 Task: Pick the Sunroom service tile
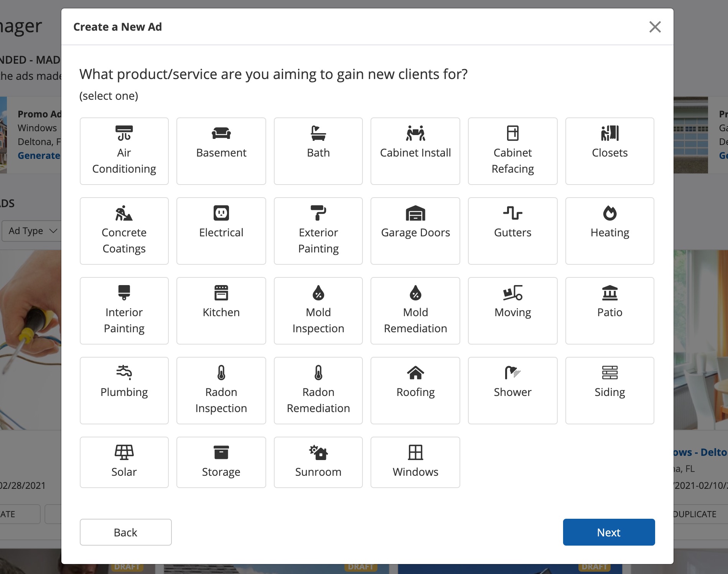[318, 462]
